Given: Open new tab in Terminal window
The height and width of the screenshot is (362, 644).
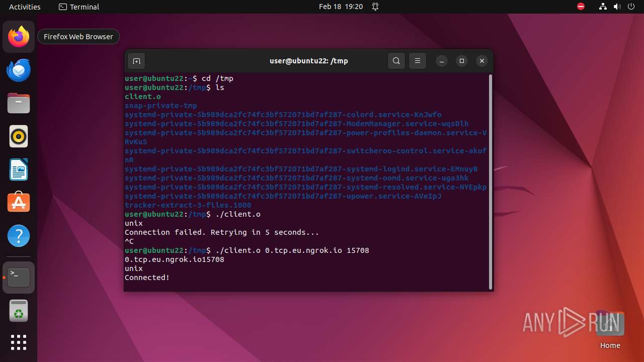Looking at the screenshot, I should click(x=136, y=61).
